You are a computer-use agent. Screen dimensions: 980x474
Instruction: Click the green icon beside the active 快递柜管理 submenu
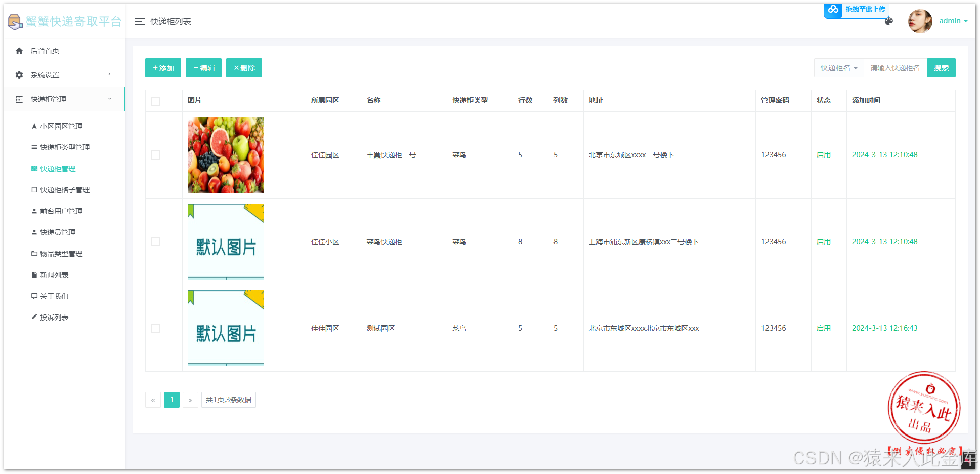34,169
